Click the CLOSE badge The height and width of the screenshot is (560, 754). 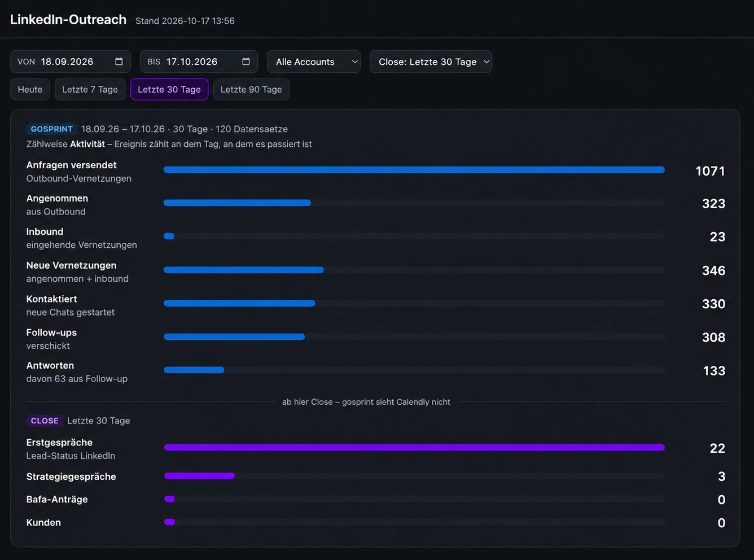(x=45, y=421)
